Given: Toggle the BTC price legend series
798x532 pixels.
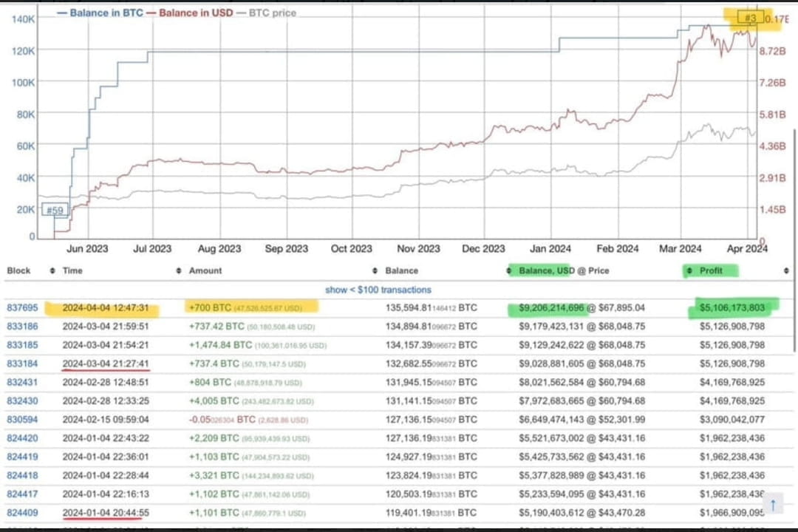Looking at the screenshot, I should pos(266,13).
